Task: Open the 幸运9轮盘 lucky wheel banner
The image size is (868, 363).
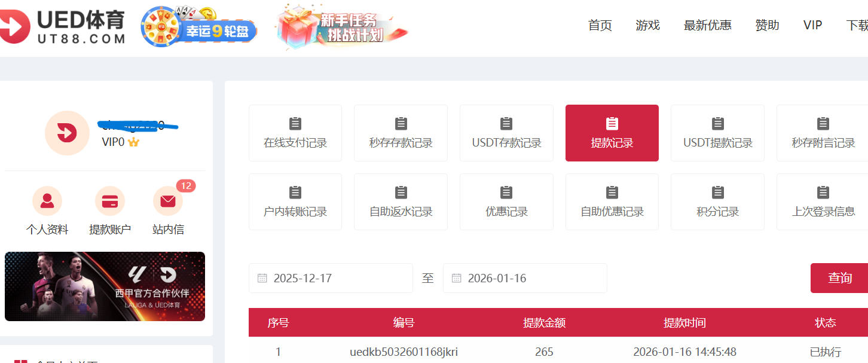Action: pos(199,26)
